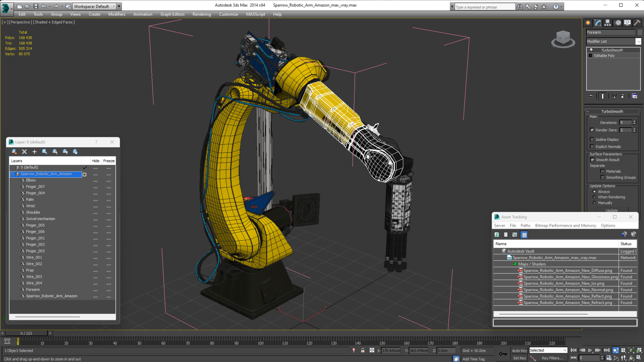The width and height of the screenshot is (644, 362).
Task: Open the Paths menu in Asset Tracking
Action: coord(525,225)
